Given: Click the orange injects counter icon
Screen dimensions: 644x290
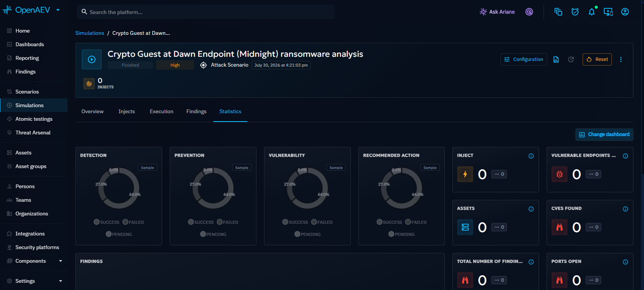Looking at the screenshot, I should click(x=89, y=84).
